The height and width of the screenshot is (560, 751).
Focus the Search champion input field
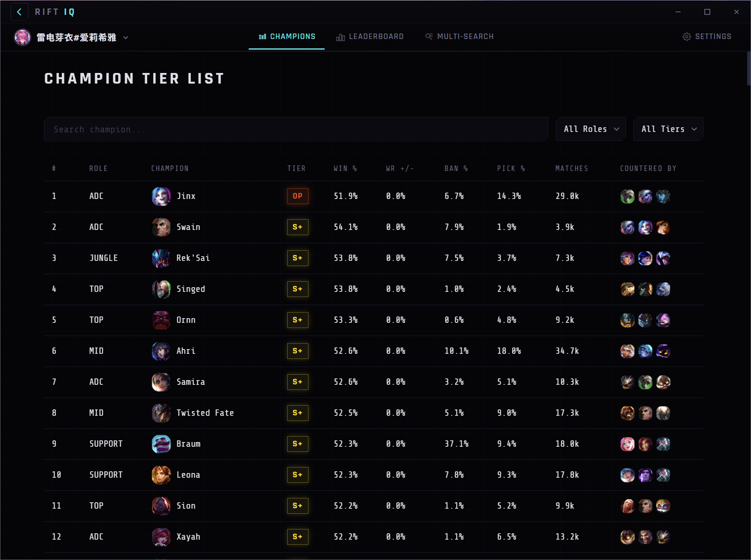[296, 129]
